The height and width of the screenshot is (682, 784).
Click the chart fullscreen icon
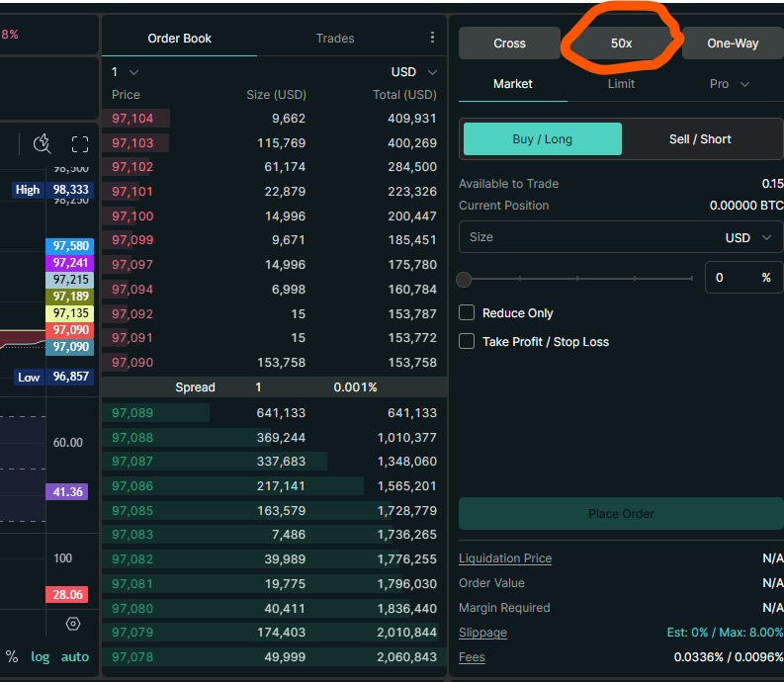pos(80,144)
